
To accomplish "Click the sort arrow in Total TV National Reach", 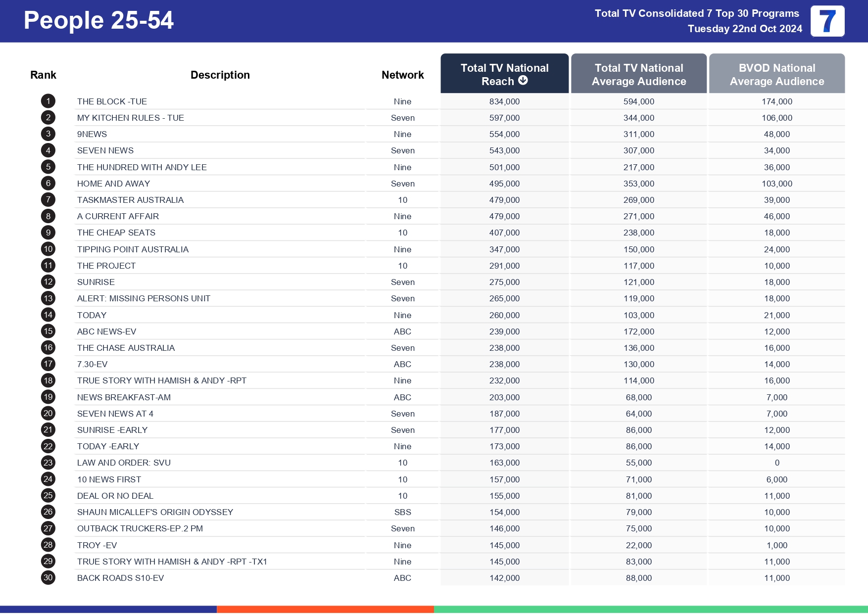I will tap(523, 81).
